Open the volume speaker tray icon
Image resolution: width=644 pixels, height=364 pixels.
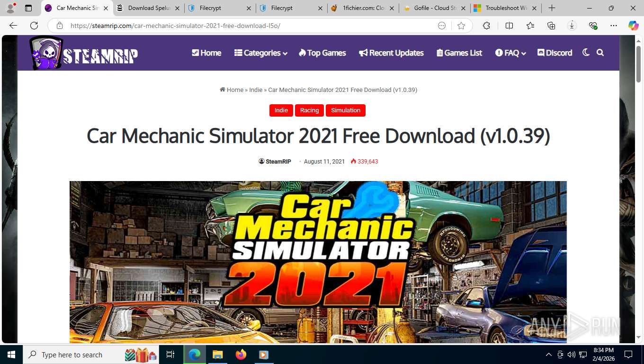click(572, 355)
